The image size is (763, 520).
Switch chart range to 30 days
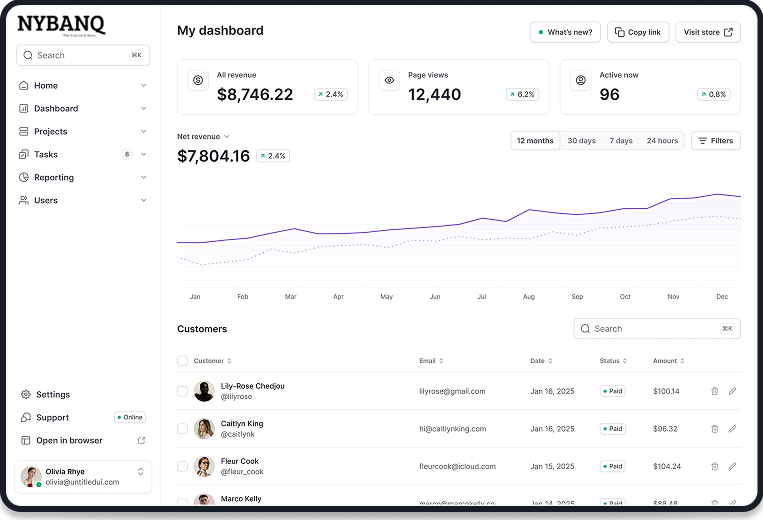click(x=581, y=141)
